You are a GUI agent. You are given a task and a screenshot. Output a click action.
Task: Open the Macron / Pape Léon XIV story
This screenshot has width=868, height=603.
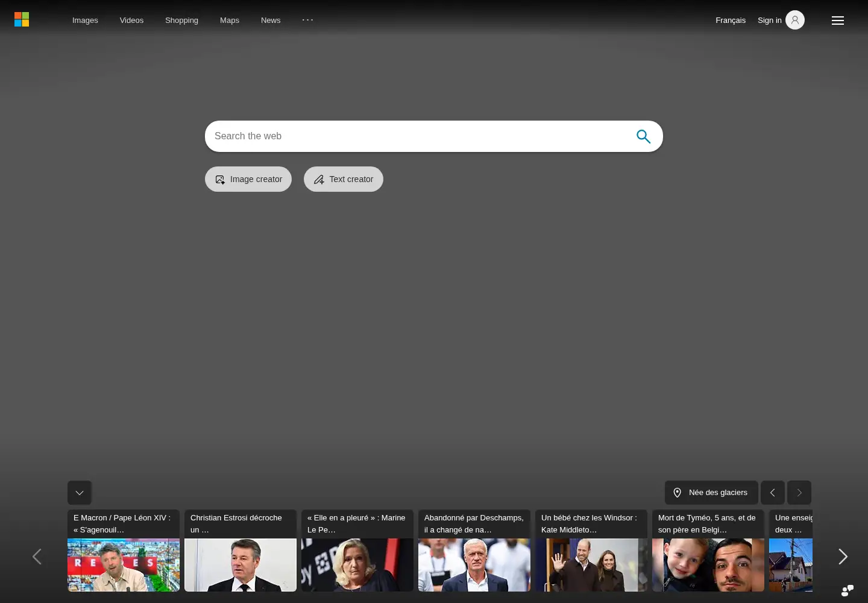[x=124, y=551]
